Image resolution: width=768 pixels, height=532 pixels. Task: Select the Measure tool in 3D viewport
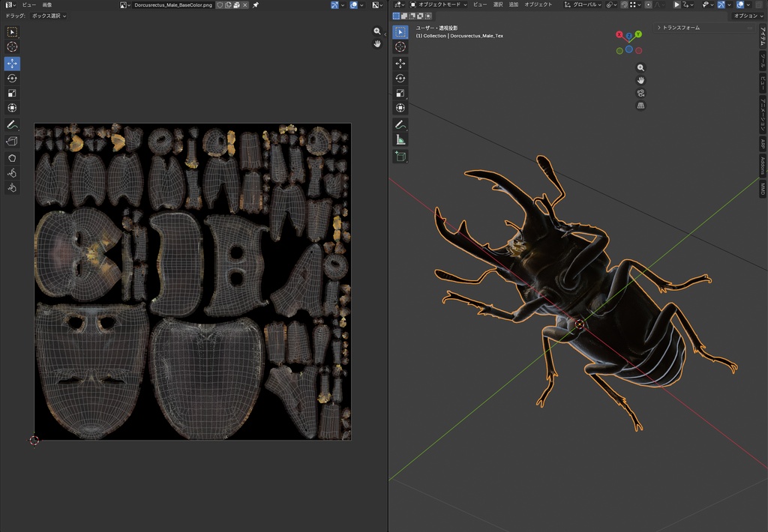400,140
